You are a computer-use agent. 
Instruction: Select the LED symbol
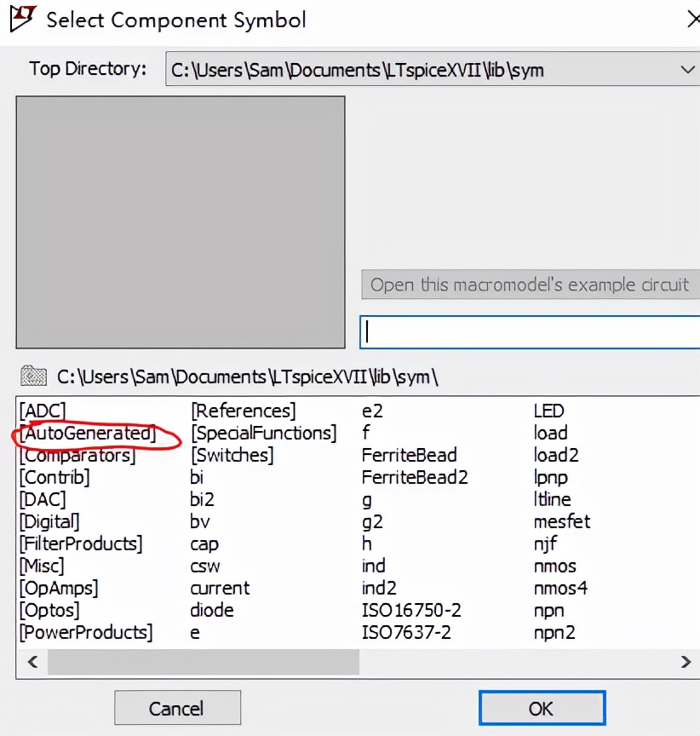[549, 411]
